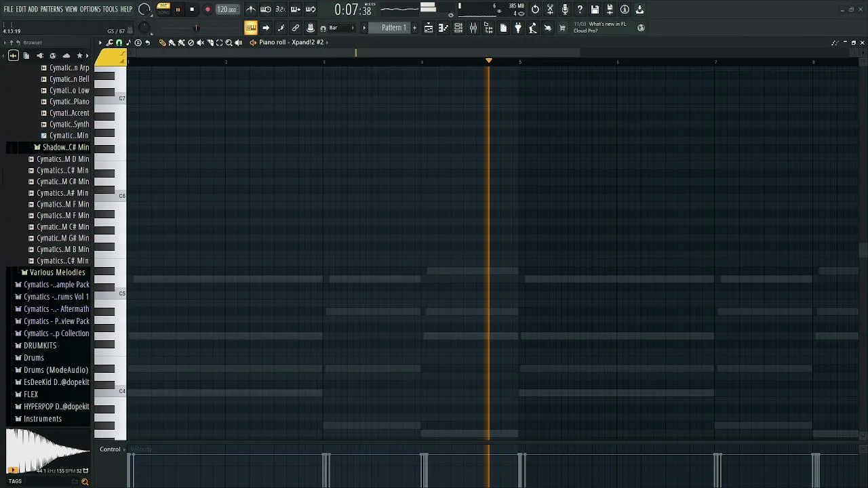Toggle the record button
This screenshot has height=488, width=868.
click(208, 9)
